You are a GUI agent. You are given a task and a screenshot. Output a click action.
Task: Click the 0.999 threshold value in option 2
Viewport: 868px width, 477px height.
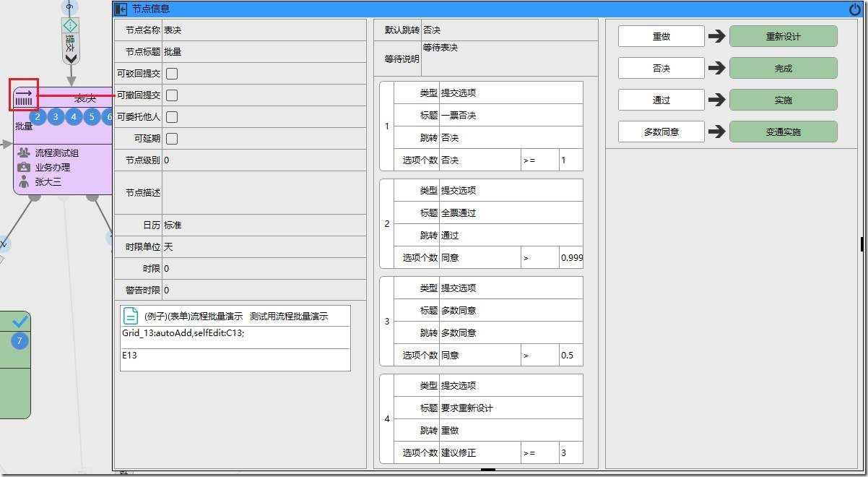point(571,257)
